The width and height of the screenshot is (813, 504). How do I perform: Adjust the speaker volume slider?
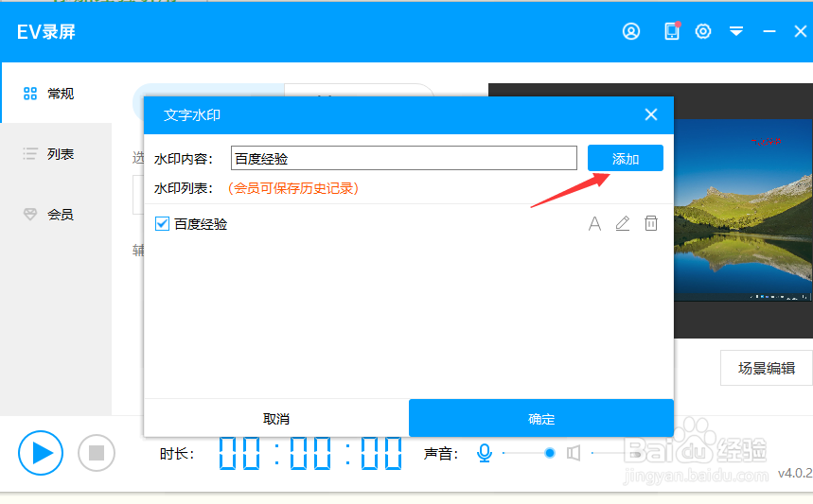coord(617,453)
